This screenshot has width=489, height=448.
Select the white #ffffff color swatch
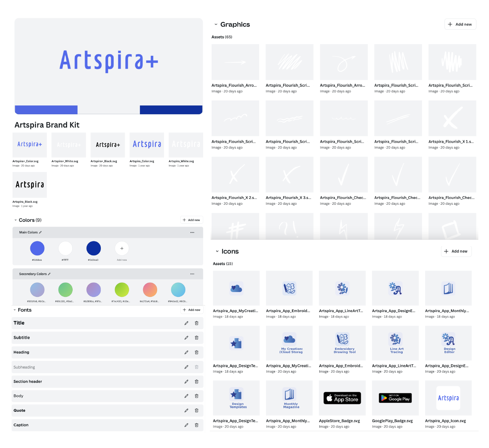click(x=65, y=248)
